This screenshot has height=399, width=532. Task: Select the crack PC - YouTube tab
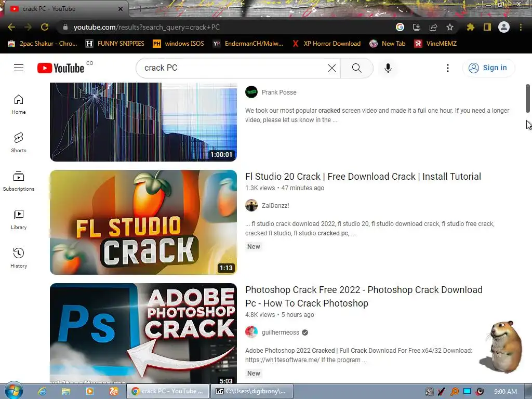point(64,9)
